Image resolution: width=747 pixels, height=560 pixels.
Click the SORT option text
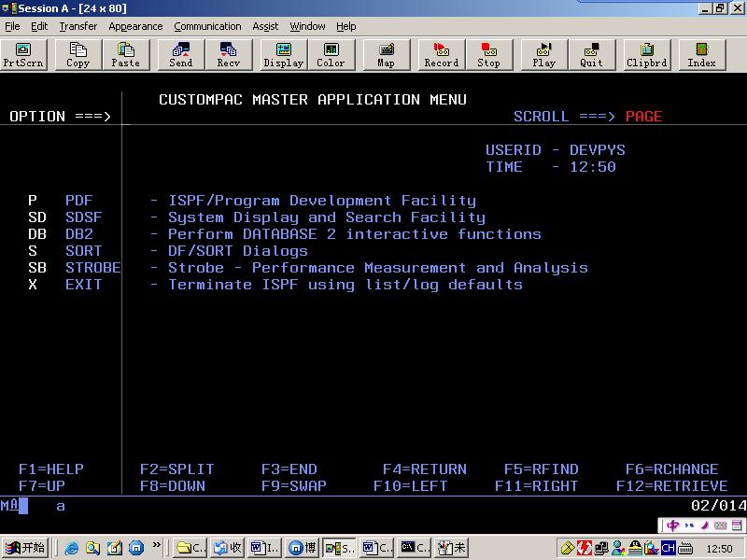click(84, 250)
